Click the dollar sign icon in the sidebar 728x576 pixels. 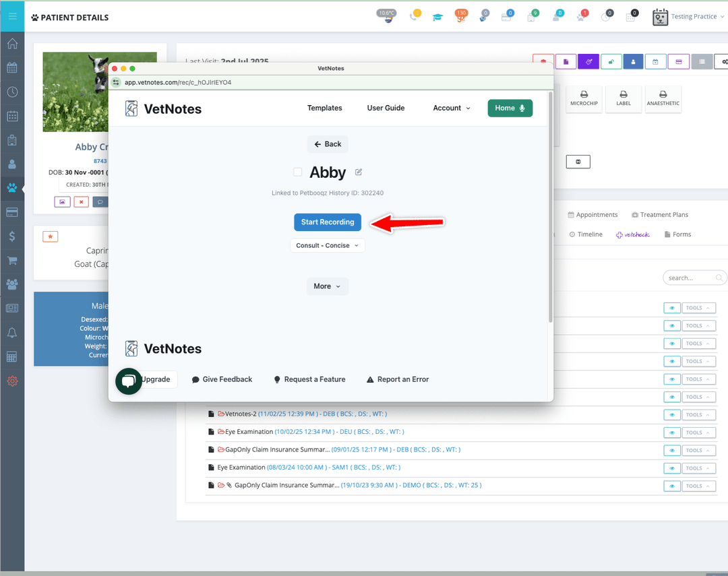(x=12, y=236)
